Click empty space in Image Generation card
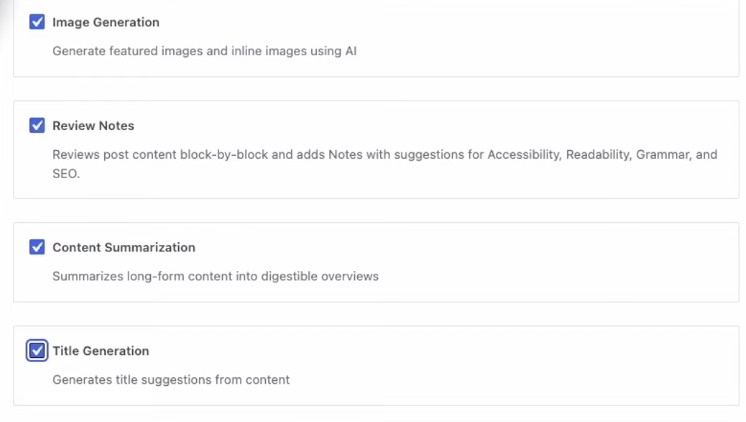Screen dimensions: 746x422 (550, 35)
